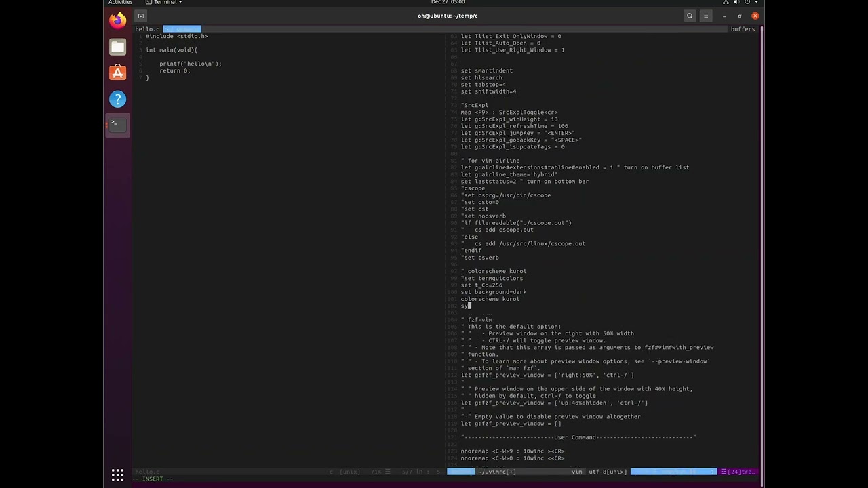Screen dimensions: 868x488
Task: Click the cs add cscope.out line
Action: point(497,230)
